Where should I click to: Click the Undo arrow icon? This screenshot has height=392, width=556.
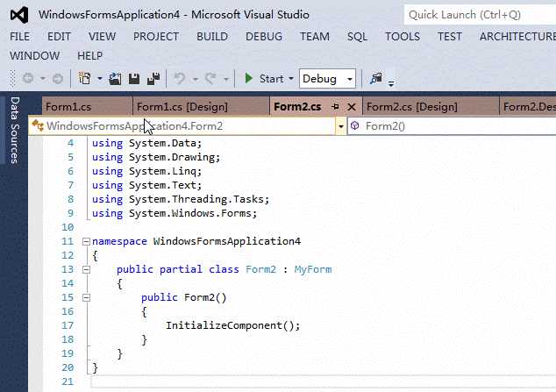pyautogui.click(x=180, y=78)
